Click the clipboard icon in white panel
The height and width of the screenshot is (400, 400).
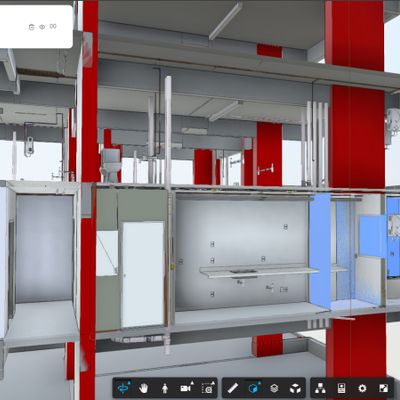coord(31,27)
